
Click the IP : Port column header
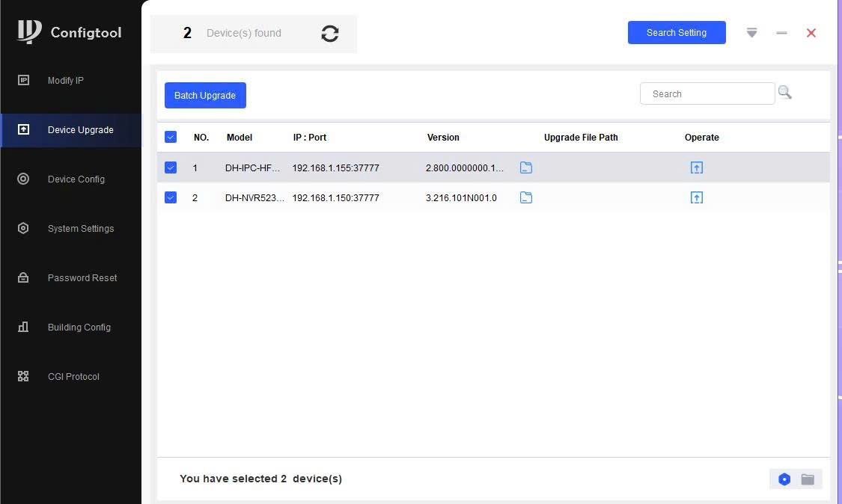tap(310, 137)
